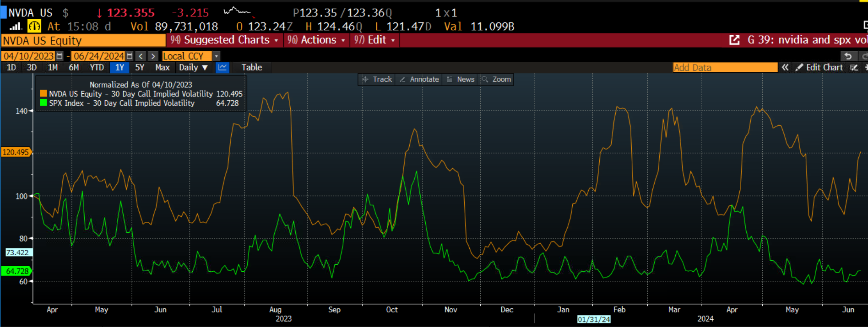Select the YTD time range
The height and width of the screenshot is (327, 868).
pyautogui.click(x=97, y=67)
